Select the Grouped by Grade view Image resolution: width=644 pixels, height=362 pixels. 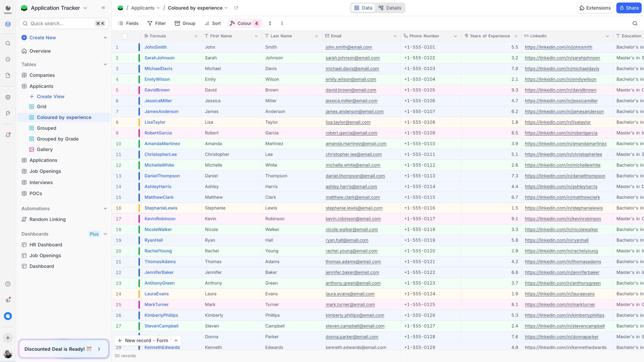[57, 139]
